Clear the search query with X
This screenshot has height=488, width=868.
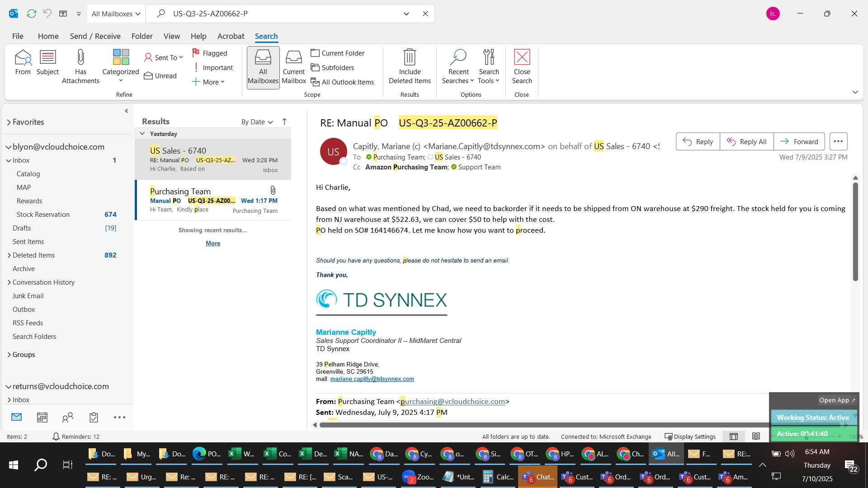click(x=425, y=14)
